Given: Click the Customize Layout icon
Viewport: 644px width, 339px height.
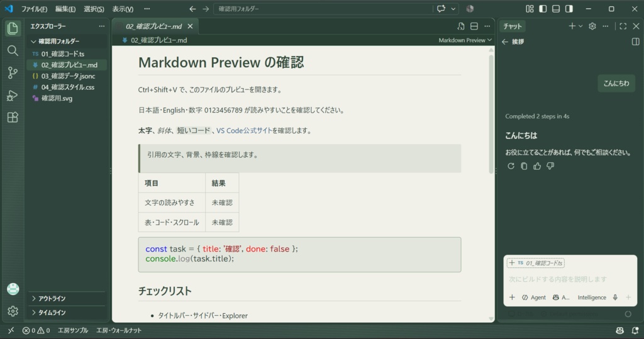Looking at the screenshot, I should (530, 9).
